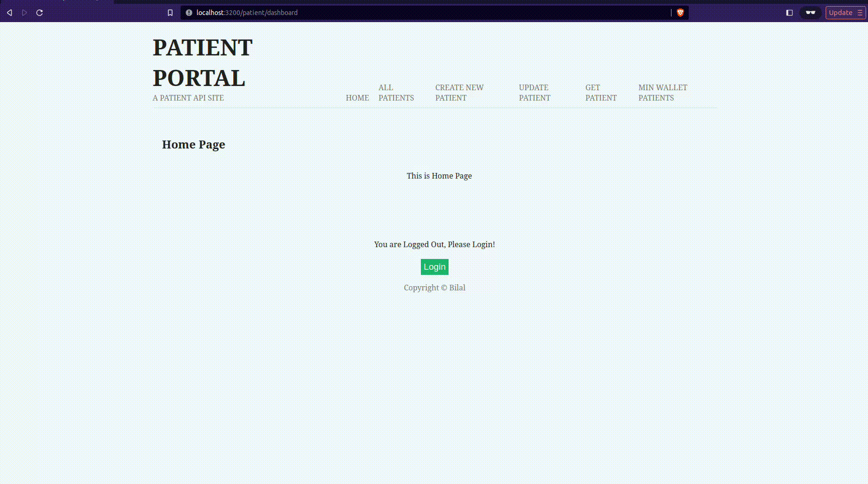Image resolution: width=868 pixels, height=484 pixels.
Task: Bookmark this page with the bookmark icon
Action: [170, 13]
